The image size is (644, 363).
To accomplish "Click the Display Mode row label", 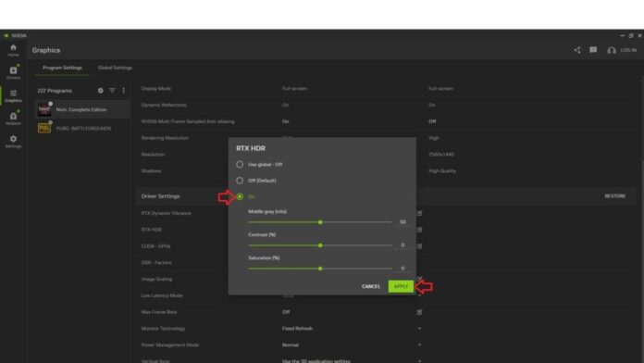I will (x=156, y=88).
